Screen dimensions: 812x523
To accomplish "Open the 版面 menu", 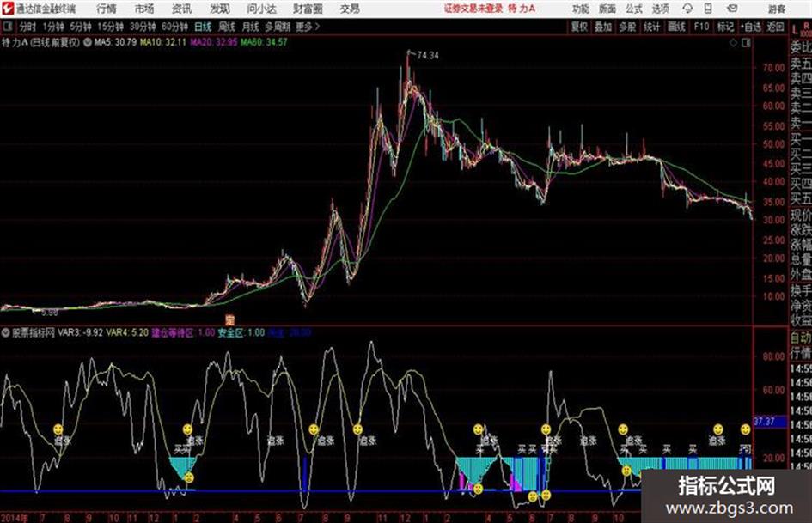I will [607, 9].
